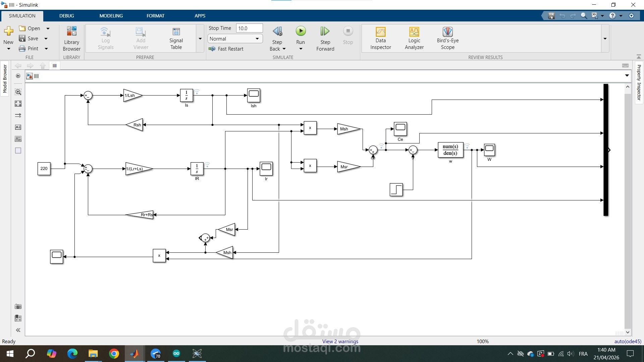The width and height of the screenshot is (644, 362).
Task: Open the Signal Table
Action: point(176,38)
